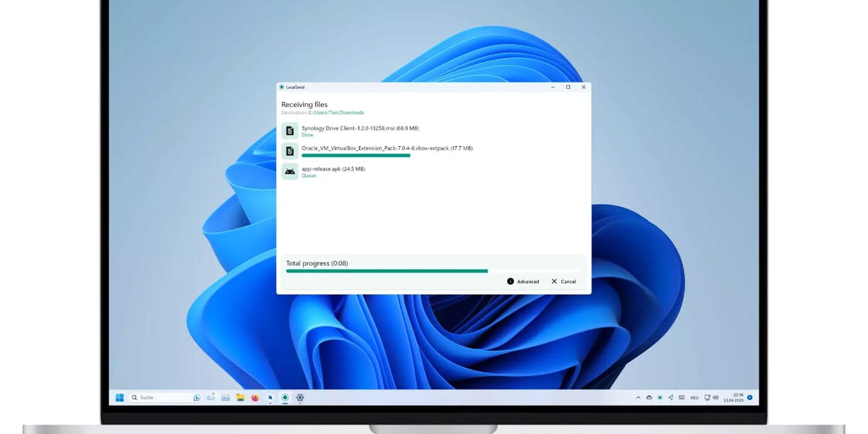Screen dimensions: 868x434
Task: Click the LocalSend system tray icon
Action: pos(660,397)
